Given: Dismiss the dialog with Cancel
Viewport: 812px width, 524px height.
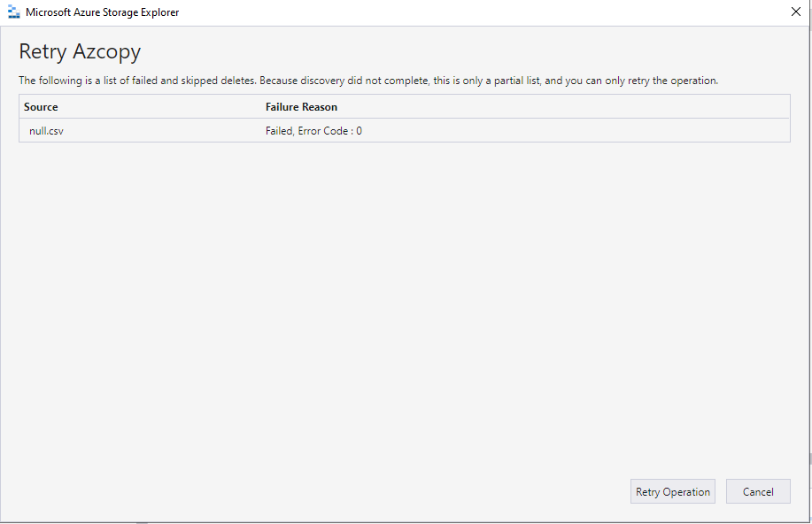Looking at the screenshot, I should click(757, 491).
